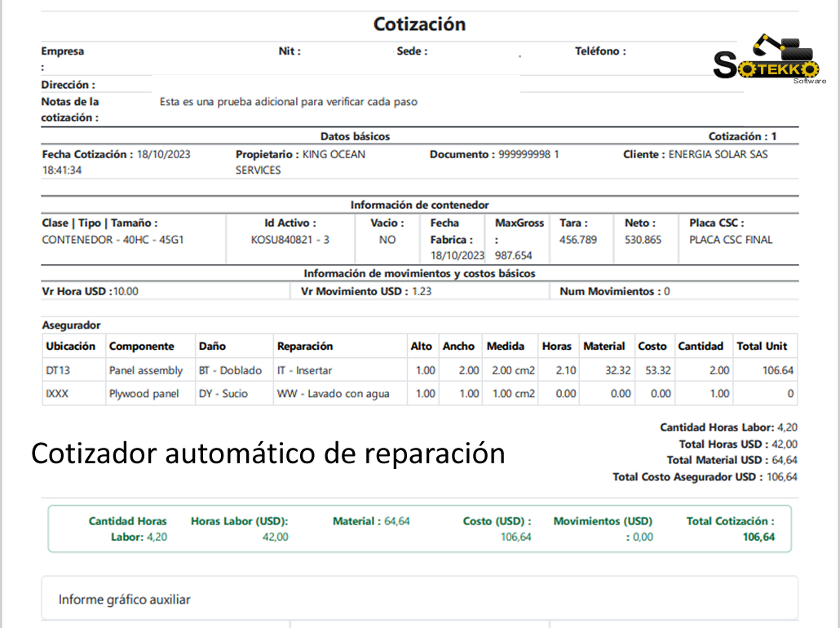The image size is (840, 628).
Task: Click the green 'Movimientos (USD)' summary item
Action: [x=603, y=528]
